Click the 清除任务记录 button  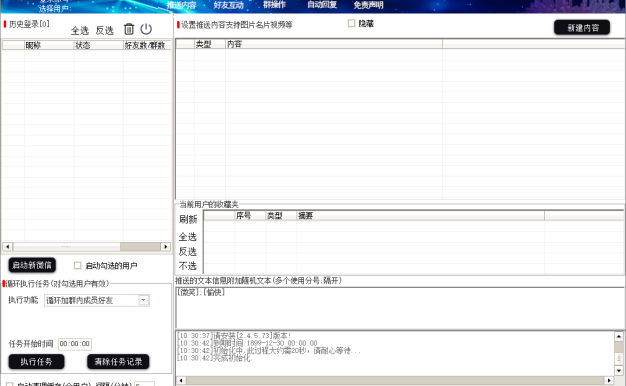118,362
